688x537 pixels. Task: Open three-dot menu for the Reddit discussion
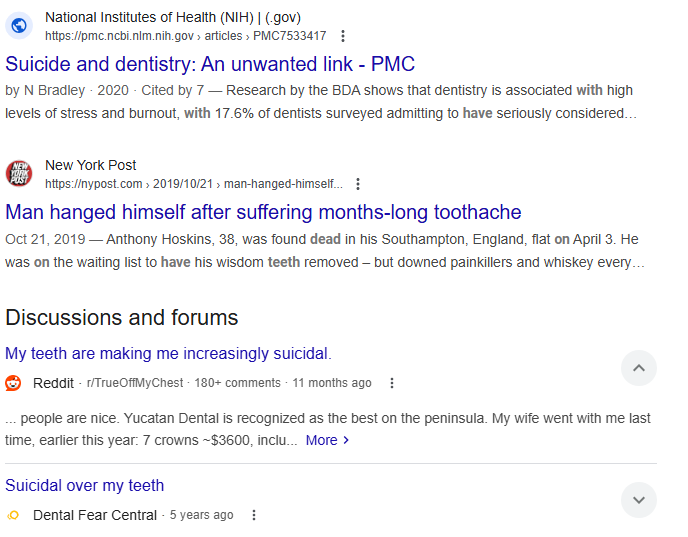pyautogui.click(x=392, y=383)
